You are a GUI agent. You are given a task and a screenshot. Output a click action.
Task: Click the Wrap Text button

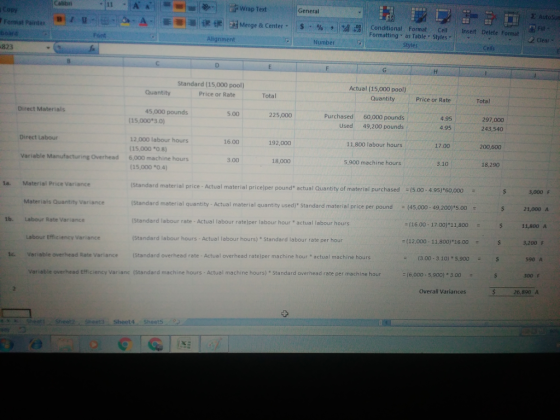pyautogui.click(x=248, y=9)
